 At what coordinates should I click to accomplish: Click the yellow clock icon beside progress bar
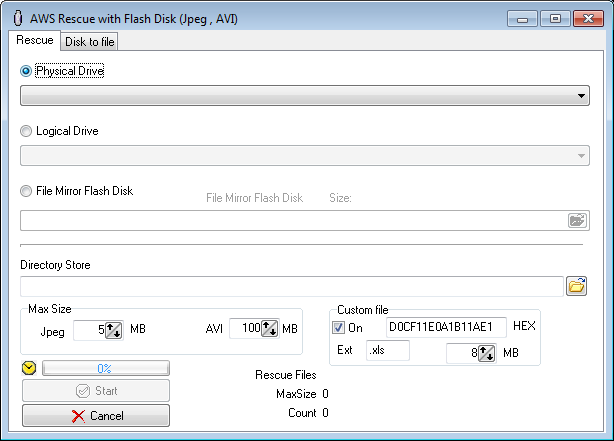(x=29, y=368)
